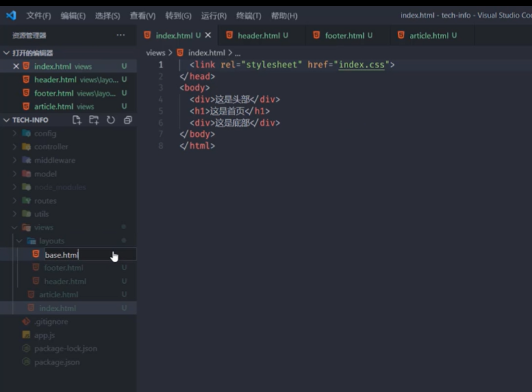532x392 pixels.
Task: Click the JS icon beside app.js
Action: click(x=26, y=335)
